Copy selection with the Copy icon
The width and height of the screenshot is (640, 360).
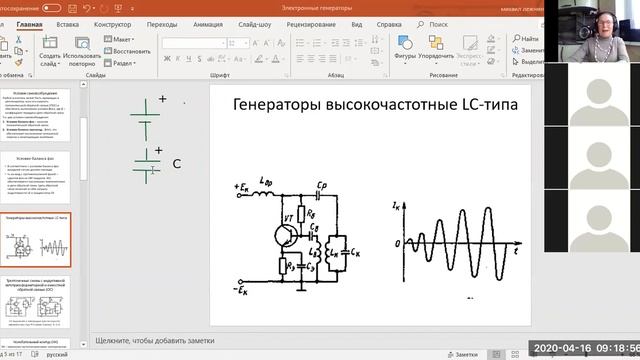click(x=18, y=51)
